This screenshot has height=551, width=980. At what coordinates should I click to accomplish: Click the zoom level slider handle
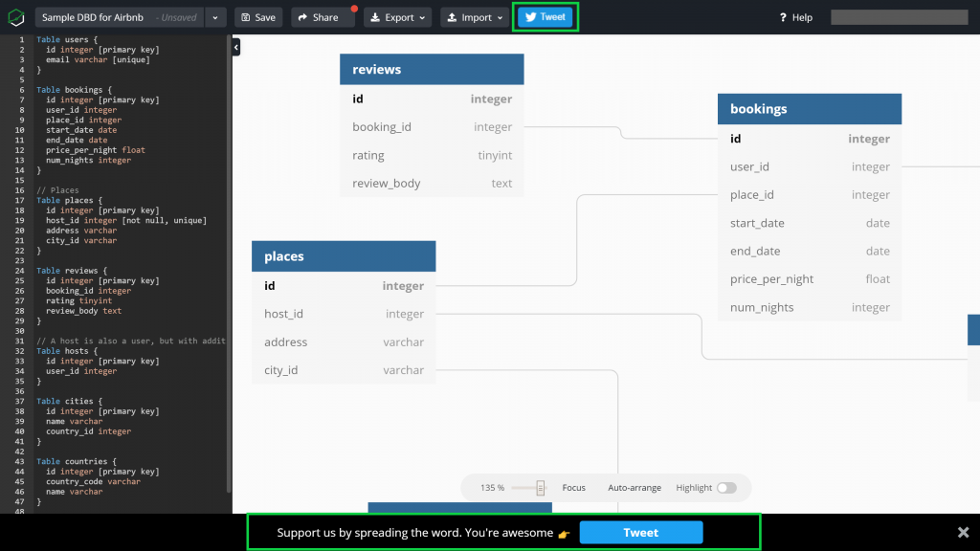[x=541, y=488]
